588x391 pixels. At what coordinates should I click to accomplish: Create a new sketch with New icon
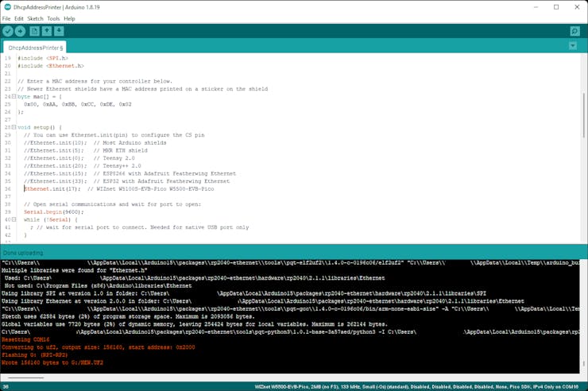coord(34,31)
